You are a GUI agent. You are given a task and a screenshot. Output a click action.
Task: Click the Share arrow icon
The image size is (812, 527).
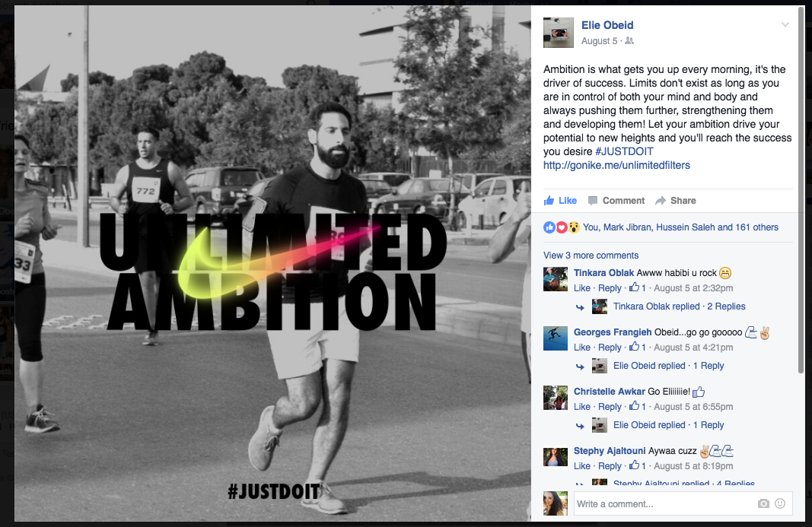coord(661,201)
